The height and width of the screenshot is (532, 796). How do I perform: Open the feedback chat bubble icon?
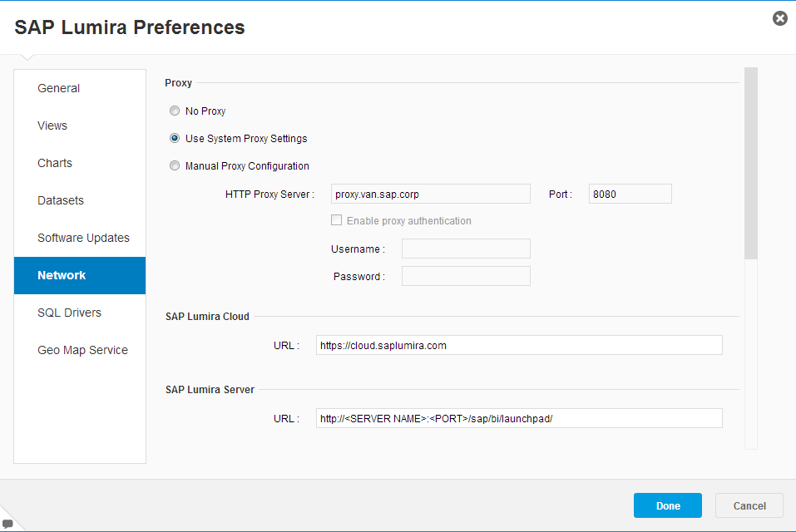tap(7, 524)
